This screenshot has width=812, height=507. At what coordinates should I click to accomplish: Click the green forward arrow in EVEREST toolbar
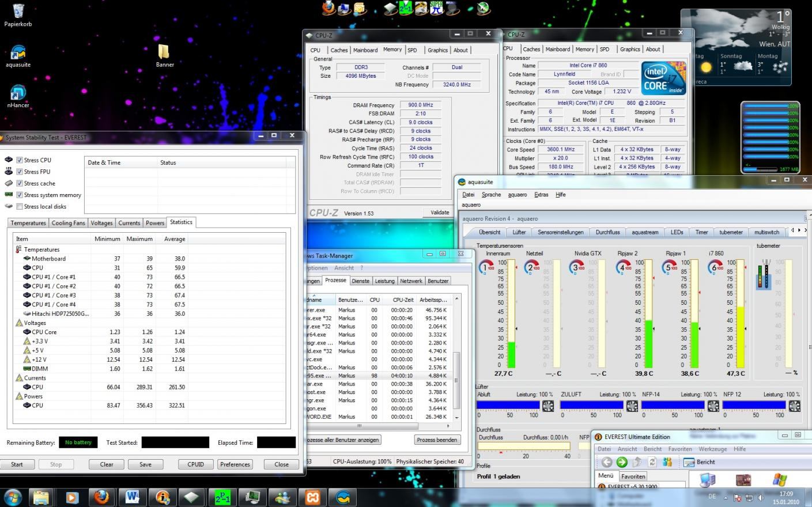pyautogui.click(x=621, y=462)
